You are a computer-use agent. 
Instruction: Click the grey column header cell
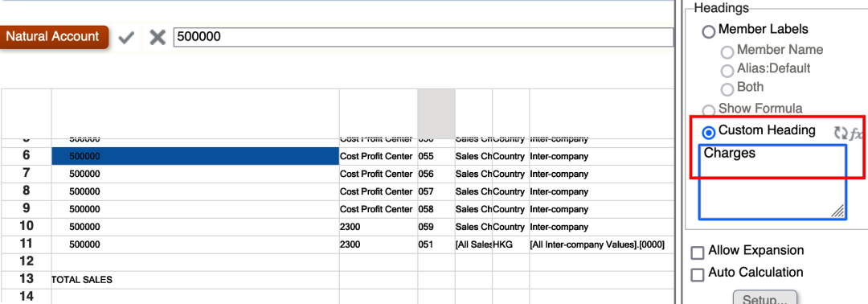(x=436, y=114)
